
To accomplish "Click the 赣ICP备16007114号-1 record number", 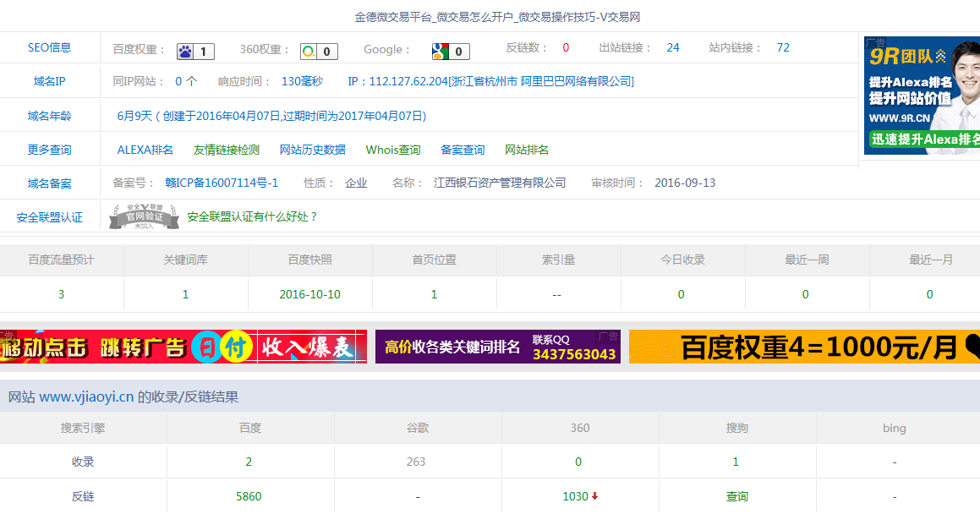I will (221, 183).
